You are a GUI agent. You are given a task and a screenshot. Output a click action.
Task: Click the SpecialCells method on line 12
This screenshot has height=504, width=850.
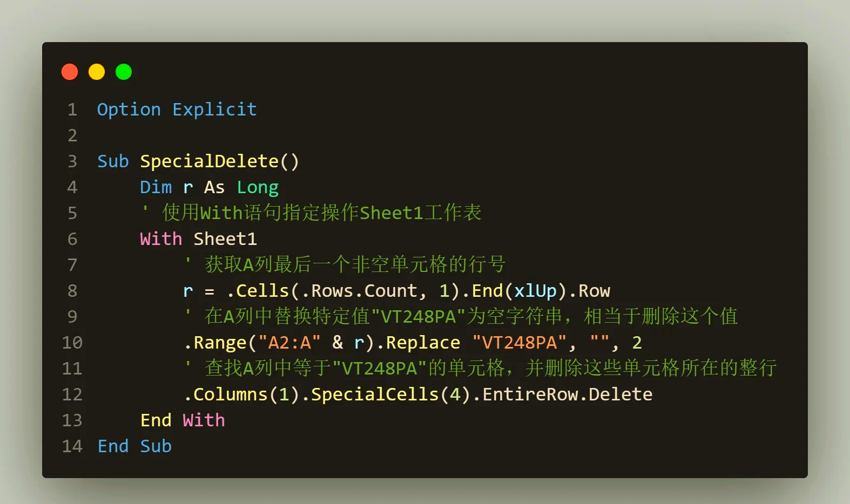(x=375, y=394)
